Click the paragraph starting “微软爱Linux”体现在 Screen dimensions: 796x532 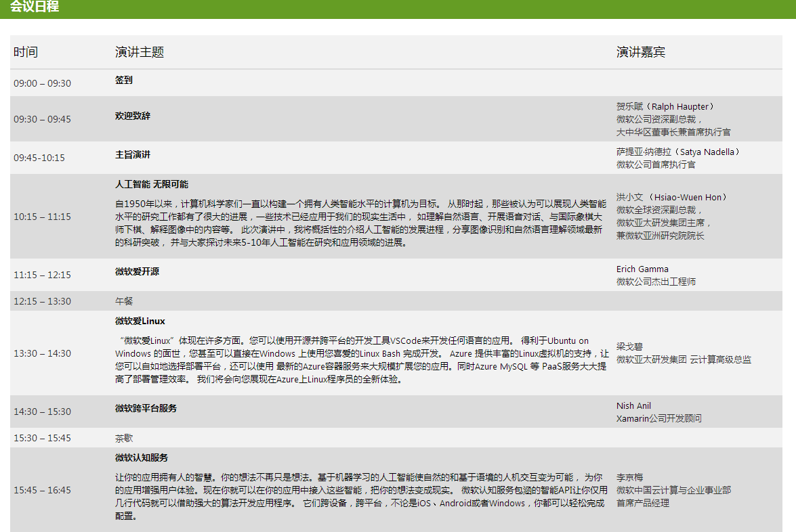tap(362, 359)
